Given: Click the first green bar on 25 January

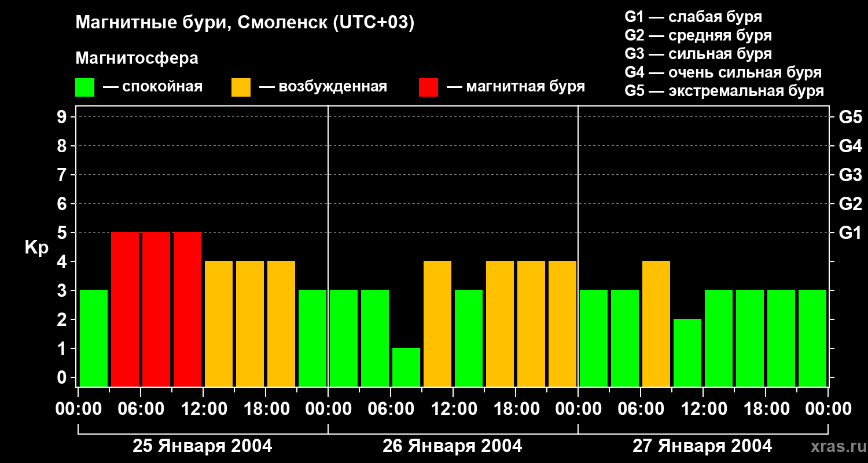Looking at the screenshot, I should click(94, 338).
